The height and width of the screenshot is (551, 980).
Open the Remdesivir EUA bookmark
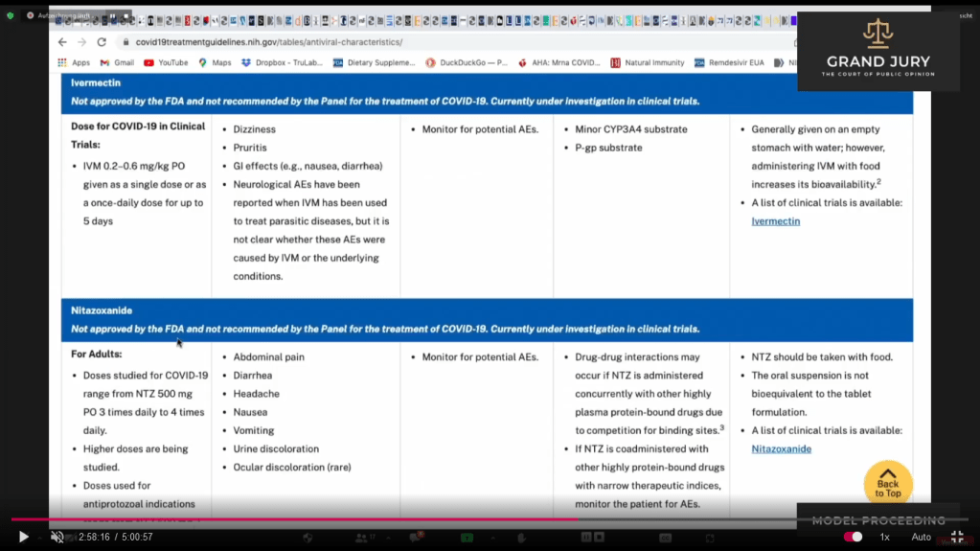pyautogui.click(x=729, y=63)
